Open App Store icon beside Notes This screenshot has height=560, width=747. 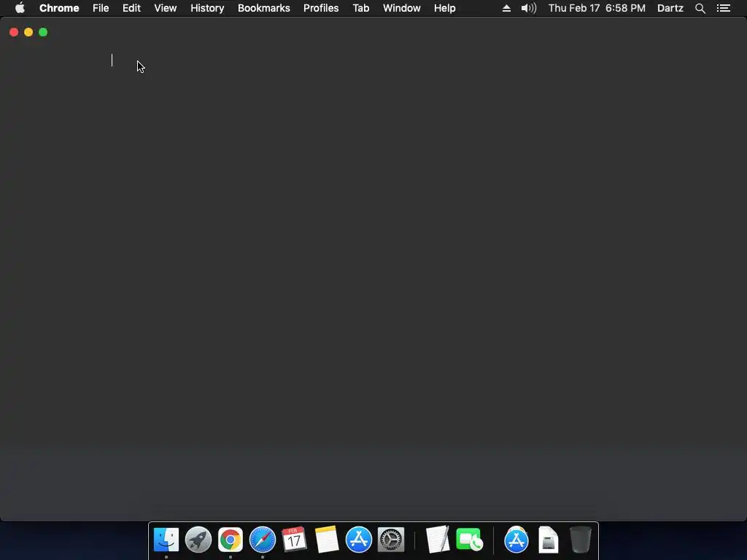[359, 540]
